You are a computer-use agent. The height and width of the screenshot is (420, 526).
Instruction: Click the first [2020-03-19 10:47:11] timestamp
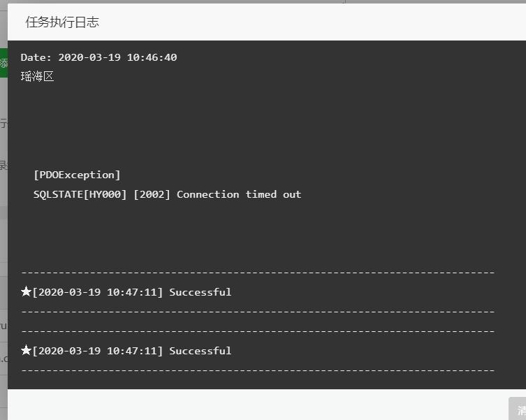tap(98, 292)
